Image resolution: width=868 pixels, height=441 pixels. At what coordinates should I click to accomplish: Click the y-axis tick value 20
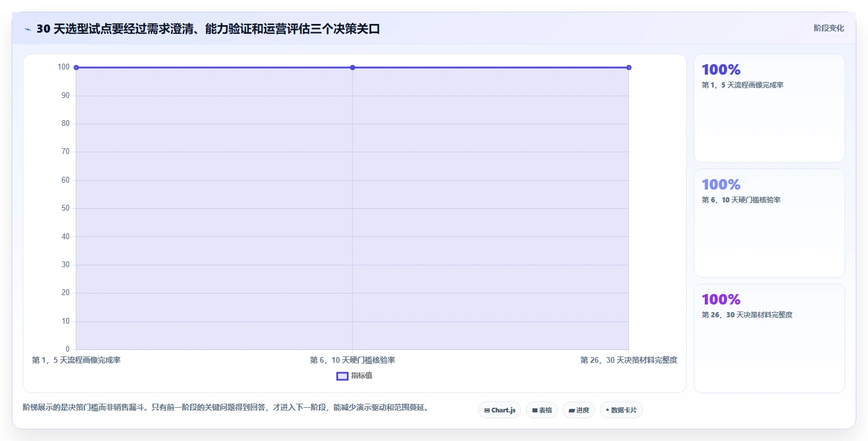[x=66, y=293]
